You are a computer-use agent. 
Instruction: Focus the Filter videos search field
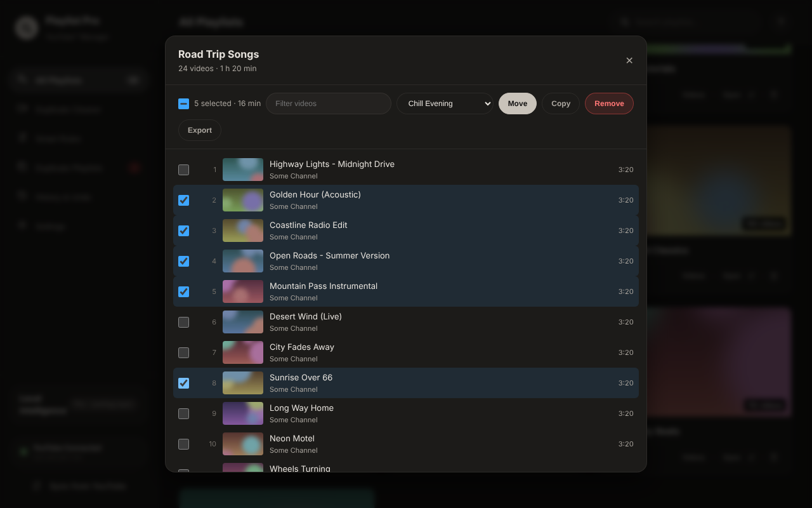329,104
